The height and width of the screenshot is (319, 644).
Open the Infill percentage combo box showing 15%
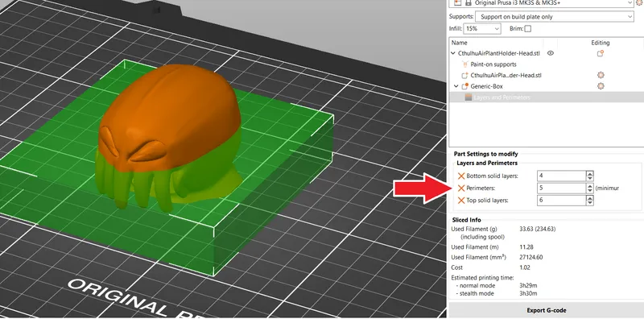(x=482, y=29)
